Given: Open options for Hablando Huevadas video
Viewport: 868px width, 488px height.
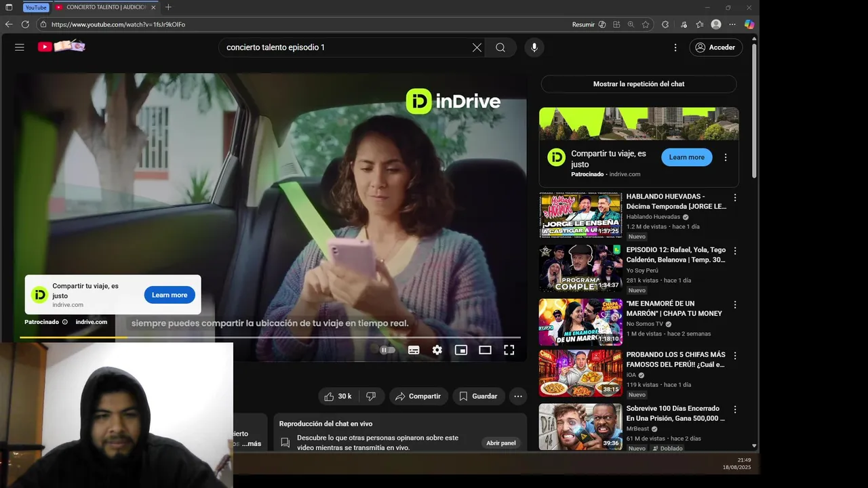Looking at the screenshot, I should (735, 197).
